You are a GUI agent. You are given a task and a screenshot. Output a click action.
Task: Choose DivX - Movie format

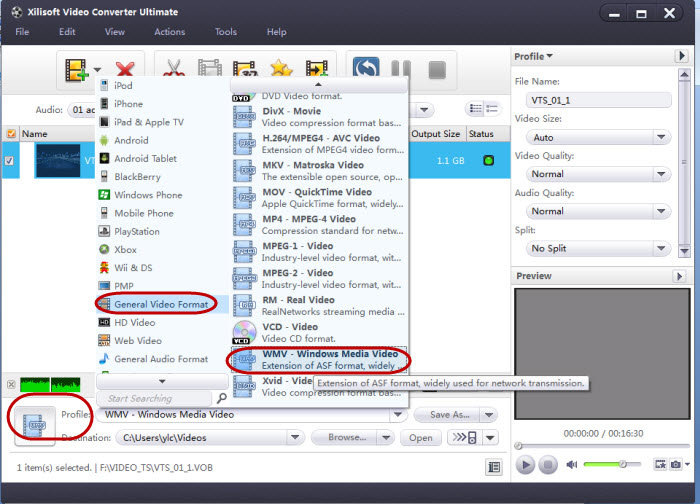click(x=319, y=117)
